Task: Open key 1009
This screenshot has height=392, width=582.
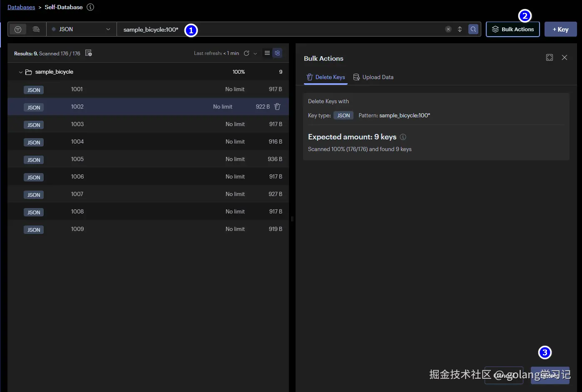Action: (x=148, y=229)
